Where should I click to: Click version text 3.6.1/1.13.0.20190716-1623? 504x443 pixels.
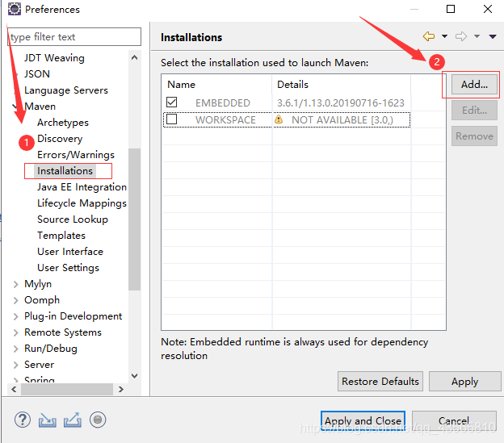pos(341,103)
